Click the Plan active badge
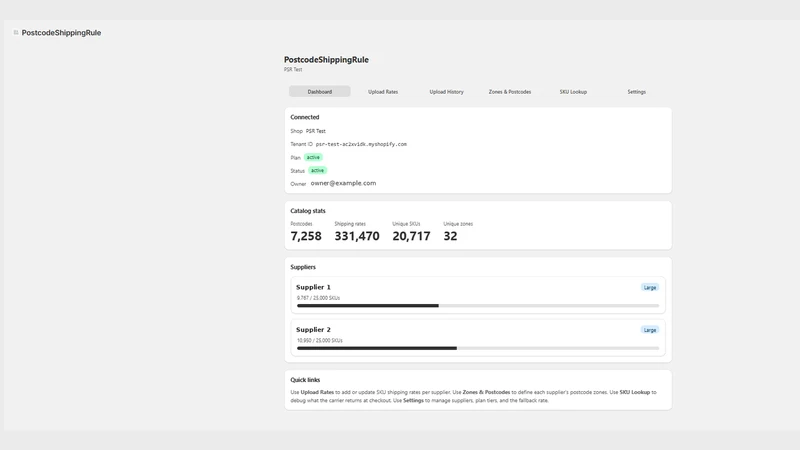 coord(313,157)
